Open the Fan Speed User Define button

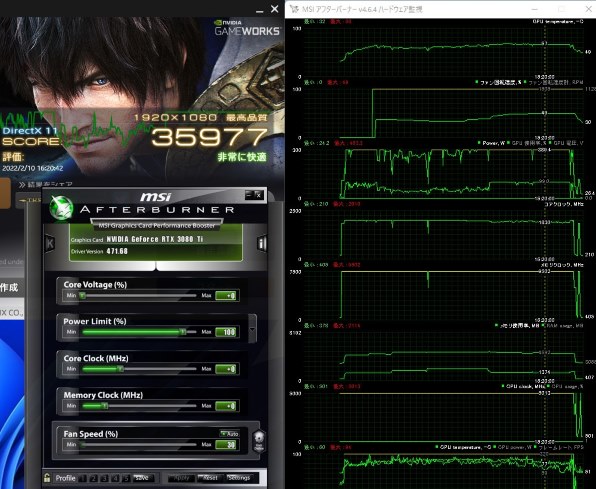coord(259,441)
